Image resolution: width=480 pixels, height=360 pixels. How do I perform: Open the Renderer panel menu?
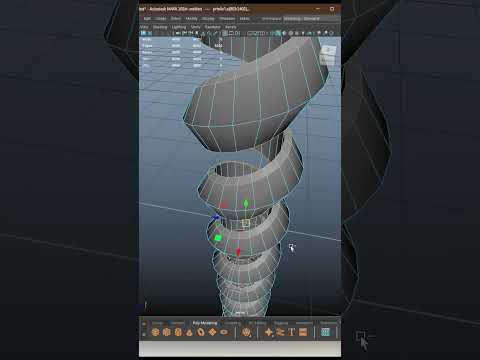[213, 27]
